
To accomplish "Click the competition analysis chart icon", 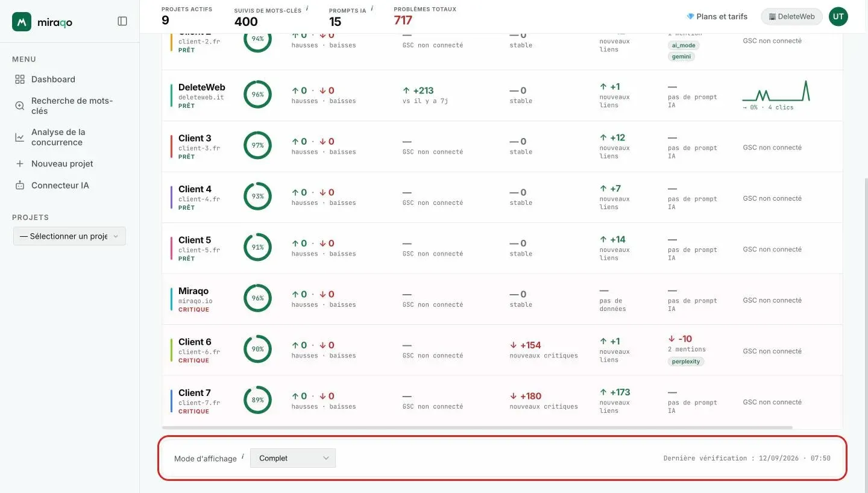I will point(20,137).
